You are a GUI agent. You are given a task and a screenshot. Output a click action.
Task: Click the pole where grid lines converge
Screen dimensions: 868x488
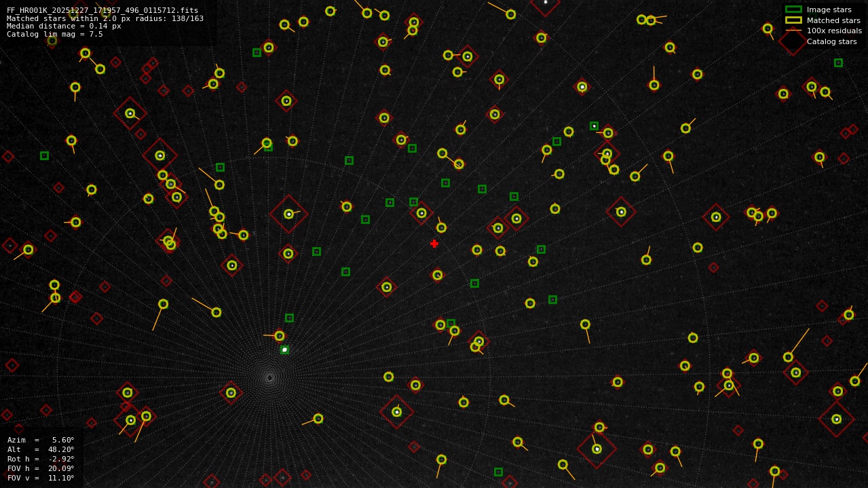pos(269,377)
